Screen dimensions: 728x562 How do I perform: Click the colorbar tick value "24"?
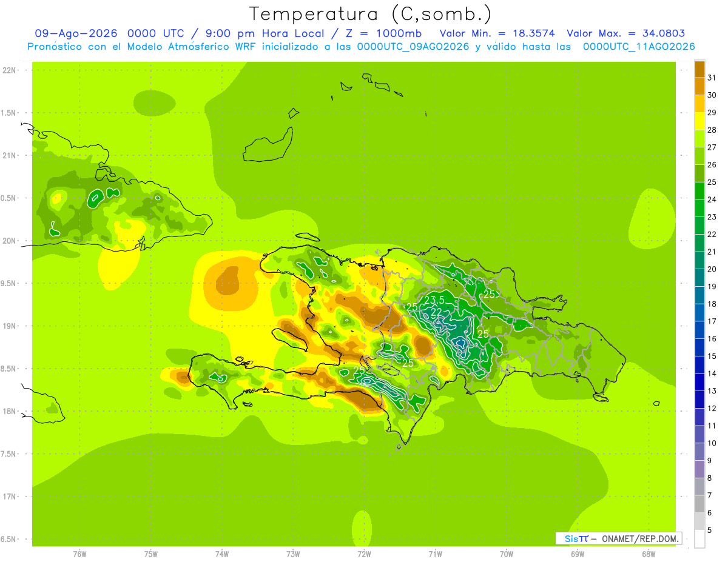[713, 199]
